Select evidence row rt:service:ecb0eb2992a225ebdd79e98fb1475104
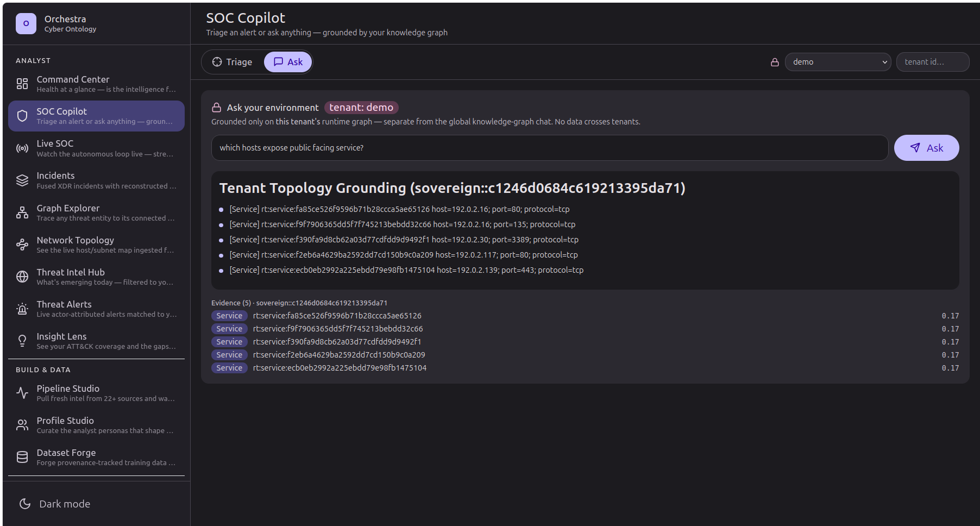The height and width of the screenshot is (526, 980). pyautogui.click(x=585, y=368)
